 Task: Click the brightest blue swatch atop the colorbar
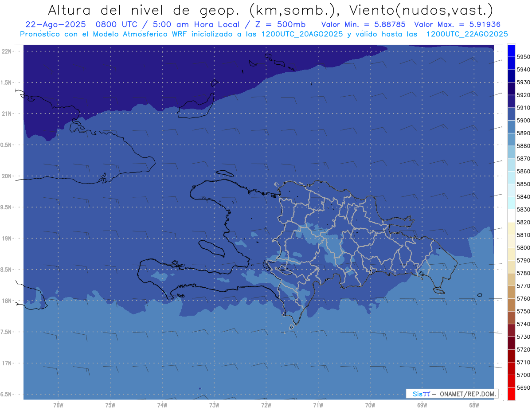click(x=511, y=50)
